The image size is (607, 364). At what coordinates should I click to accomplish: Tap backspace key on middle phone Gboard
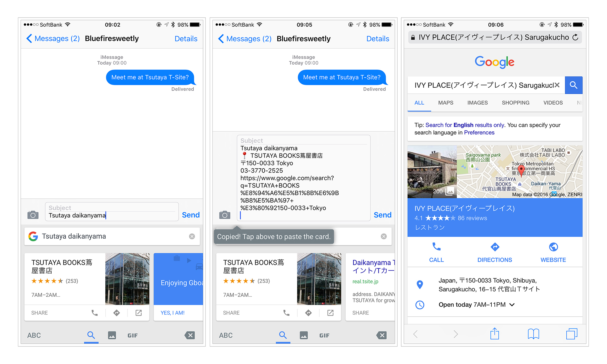(381, 335)
